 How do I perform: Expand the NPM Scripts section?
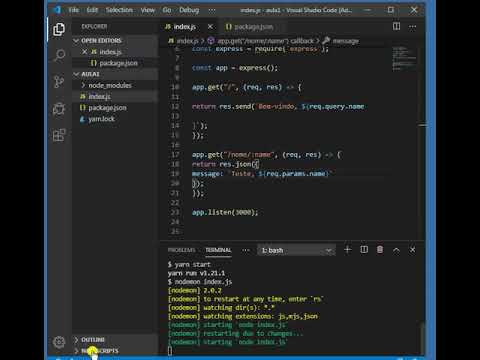[115, 351]
